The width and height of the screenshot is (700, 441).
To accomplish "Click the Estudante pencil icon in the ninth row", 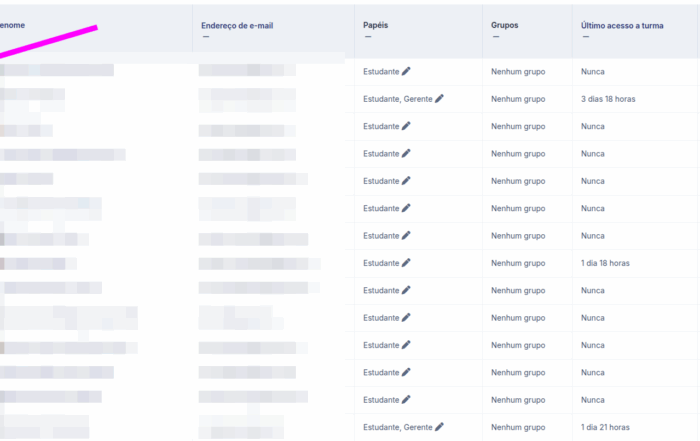I will point(406,290).
